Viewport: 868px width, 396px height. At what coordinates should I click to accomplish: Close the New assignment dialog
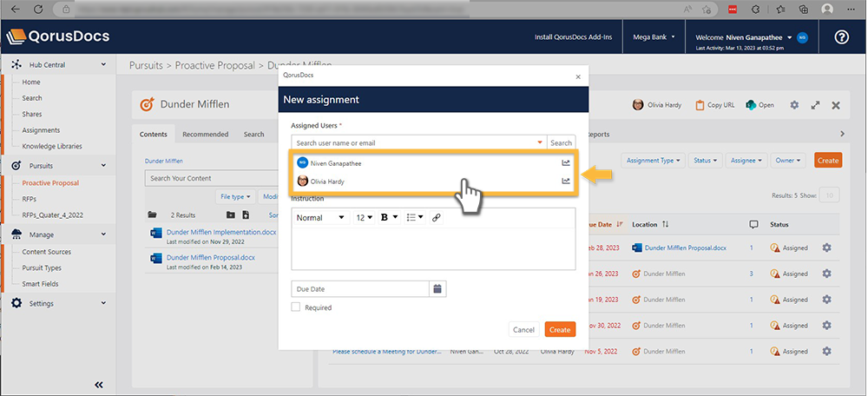point(578,77)
